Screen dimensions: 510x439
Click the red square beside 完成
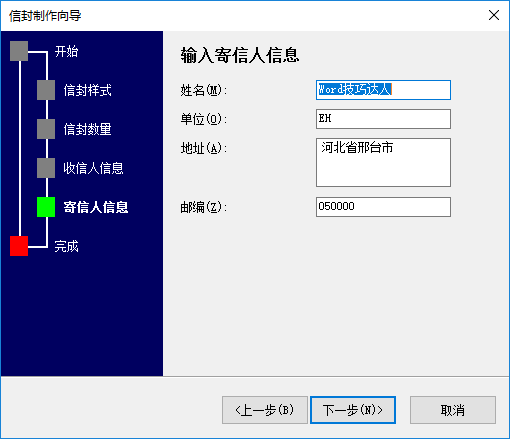pos(19,246)
